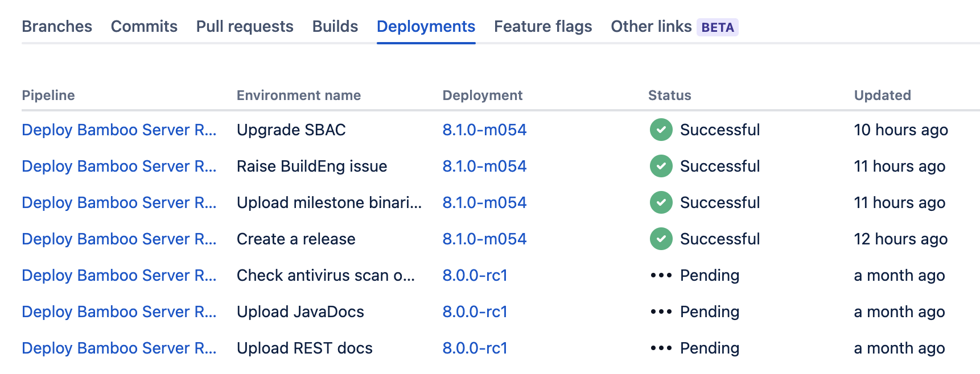Select the Upgrade SBAC environment name
Image resolution: width=980 pixels, height=374 pixels.
click(x=291, y=130)
